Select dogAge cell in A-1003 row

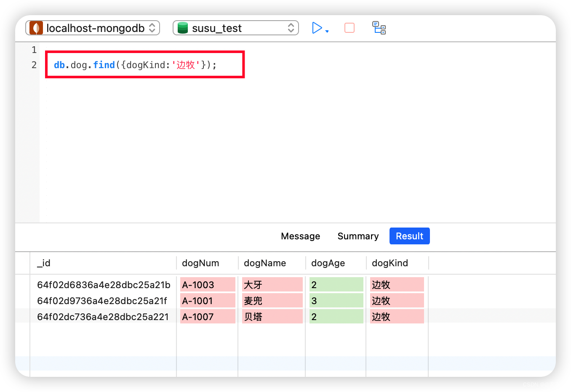tap(336, 285)
